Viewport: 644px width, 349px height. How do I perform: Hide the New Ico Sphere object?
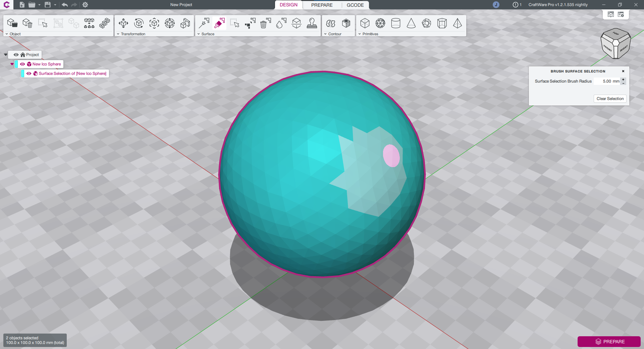(22, 64)
